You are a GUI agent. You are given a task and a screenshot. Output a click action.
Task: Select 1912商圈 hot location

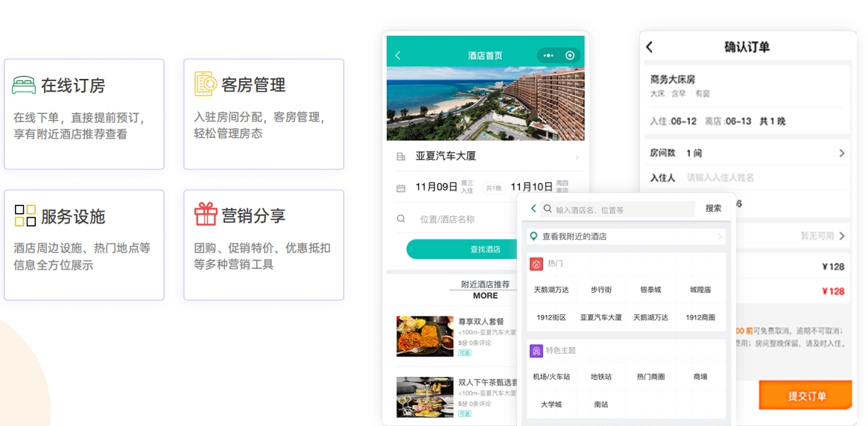[700, 317]
